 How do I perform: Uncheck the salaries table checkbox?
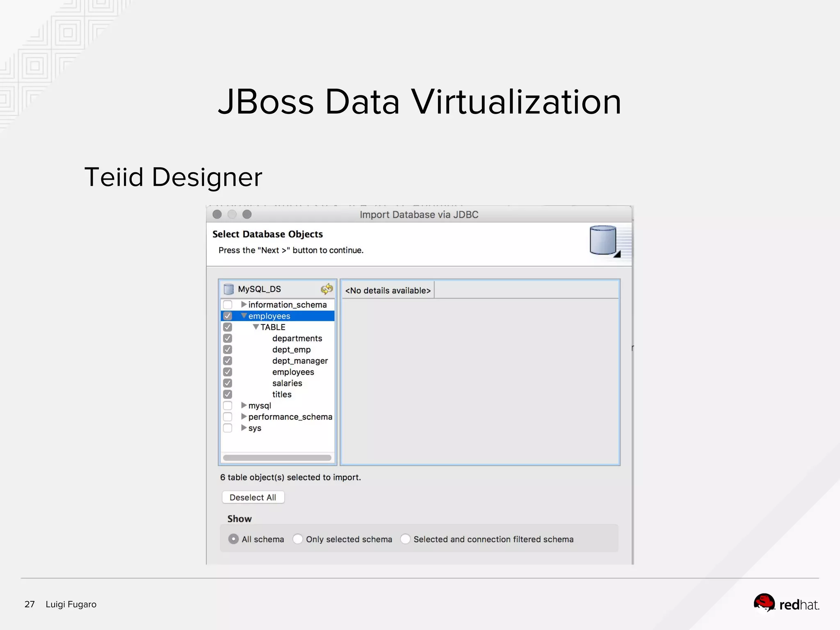[228, 383]
